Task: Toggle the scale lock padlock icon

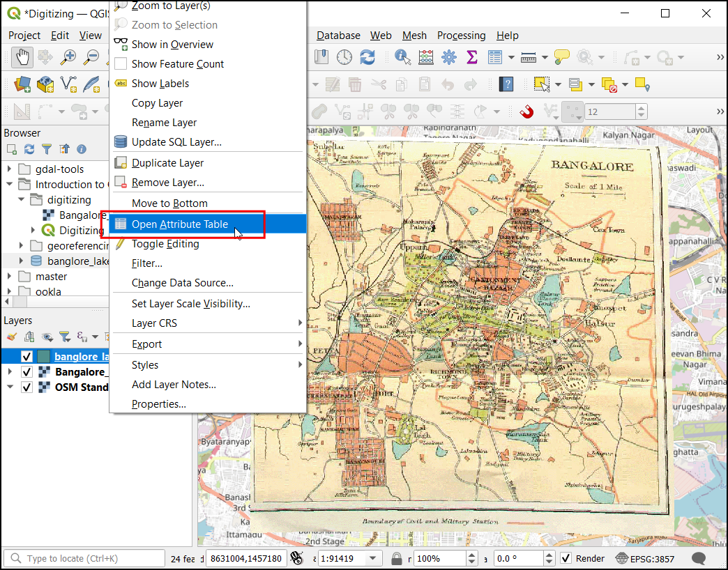Action: 397,558
